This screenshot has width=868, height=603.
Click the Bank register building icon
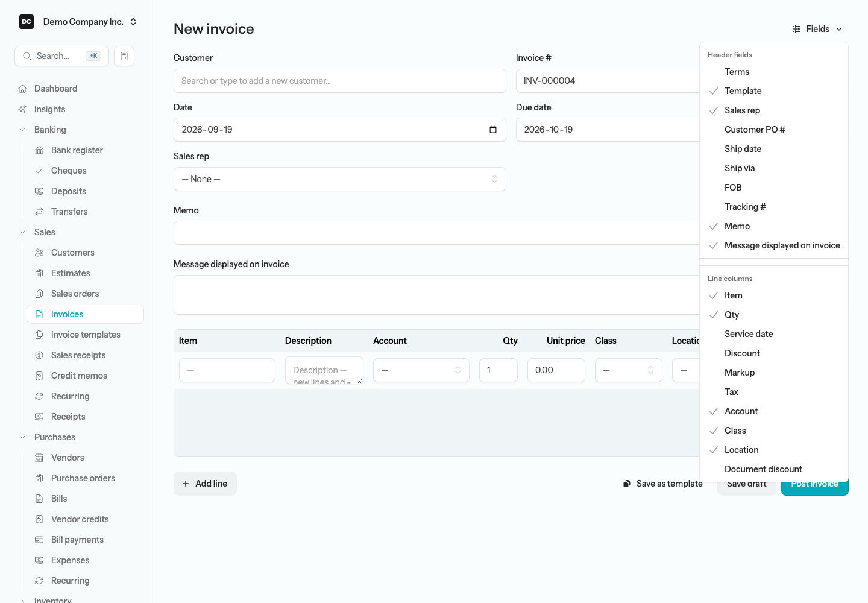(39, 150)
